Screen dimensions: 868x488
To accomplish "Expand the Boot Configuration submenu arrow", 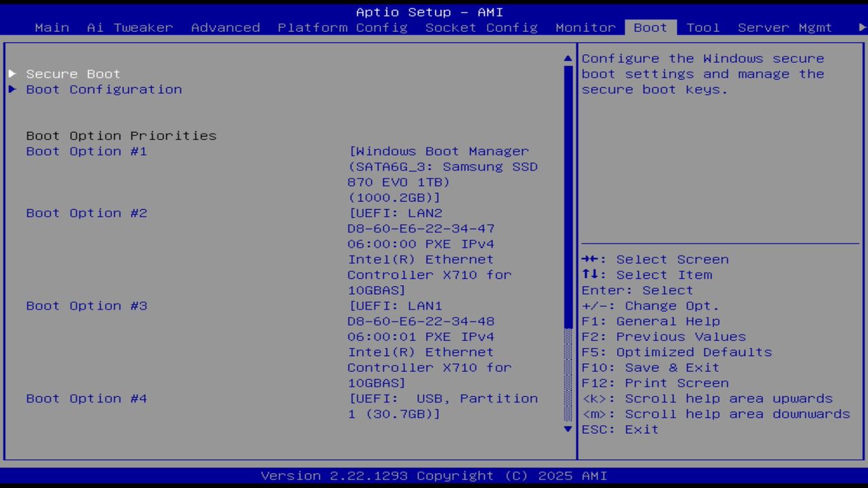I will click(x=12, y=89).
